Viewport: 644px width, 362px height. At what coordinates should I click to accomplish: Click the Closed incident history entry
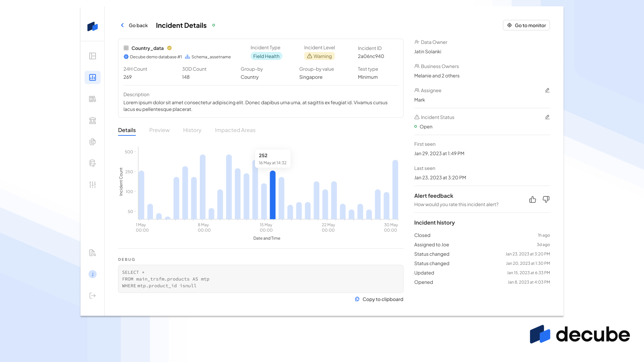(x=482, y=235)
